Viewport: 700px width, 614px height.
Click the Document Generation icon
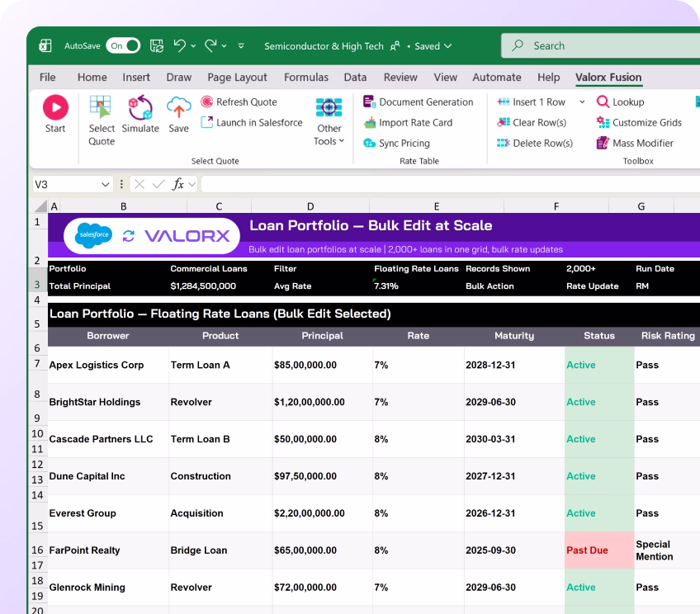click(x=369, y=102)
